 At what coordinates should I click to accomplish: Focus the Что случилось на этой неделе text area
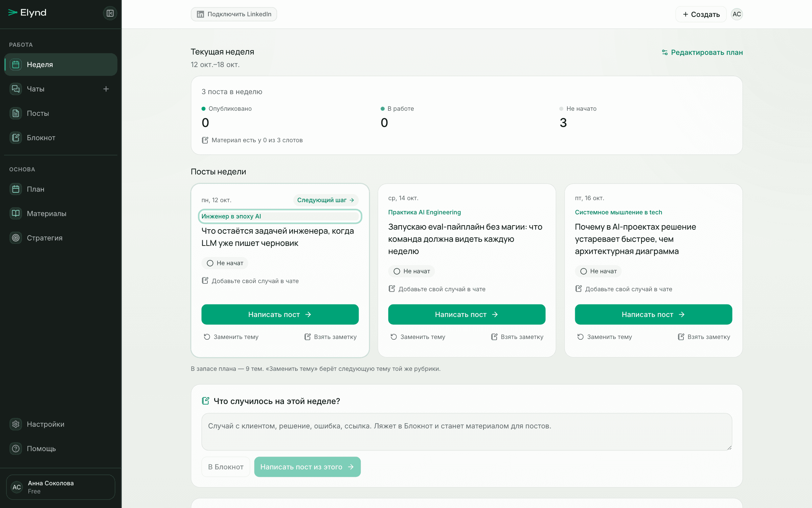[467, 432]
